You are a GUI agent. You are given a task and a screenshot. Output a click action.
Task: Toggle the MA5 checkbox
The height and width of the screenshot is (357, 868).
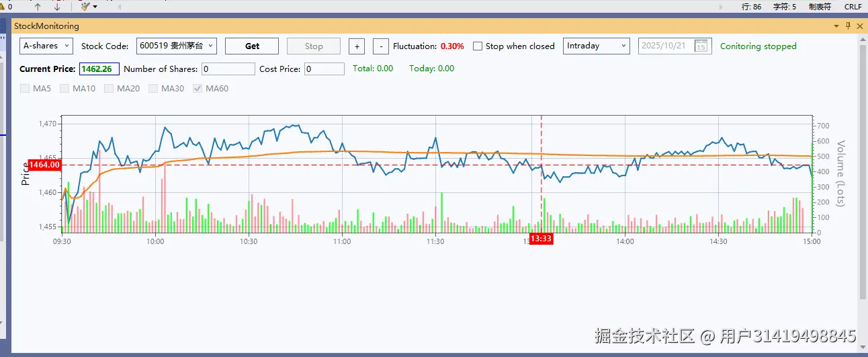tap(25, 89)
